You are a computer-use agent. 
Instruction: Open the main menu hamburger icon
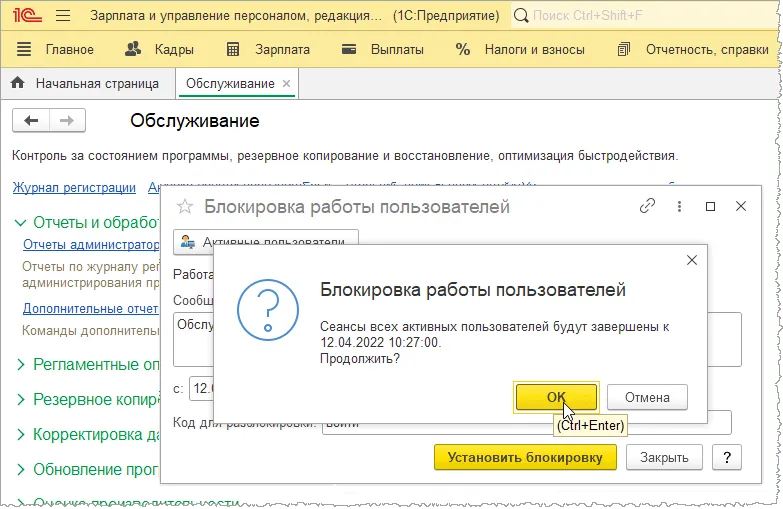(x=62, y=16)
